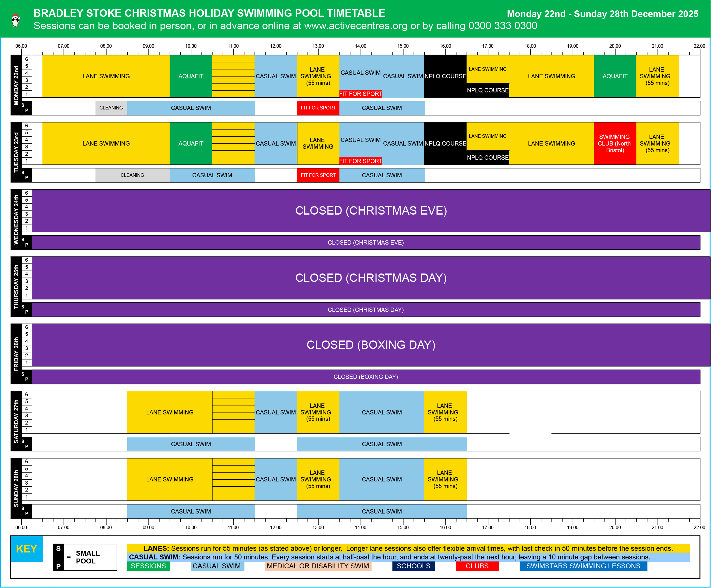Toggle Tuesday's FIT FOR SPORT small pool session
This screenshot has width=711, height=588.
(318, 175)
